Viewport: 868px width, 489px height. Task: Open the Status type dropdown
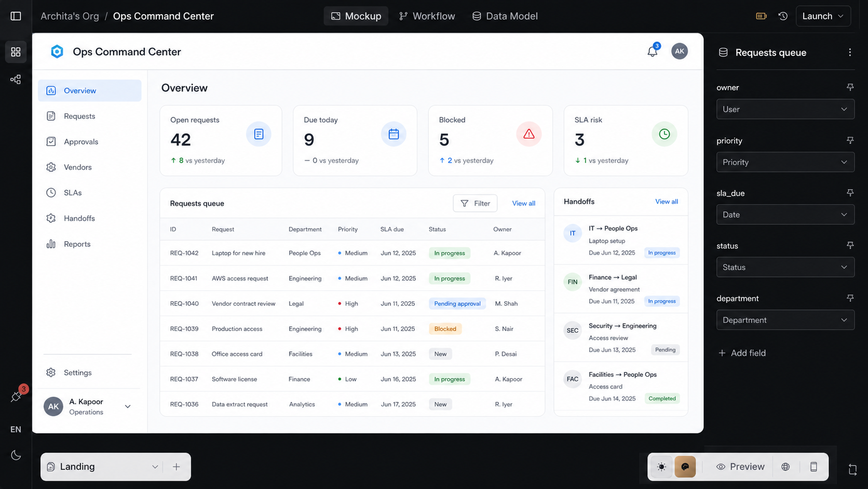785,267
